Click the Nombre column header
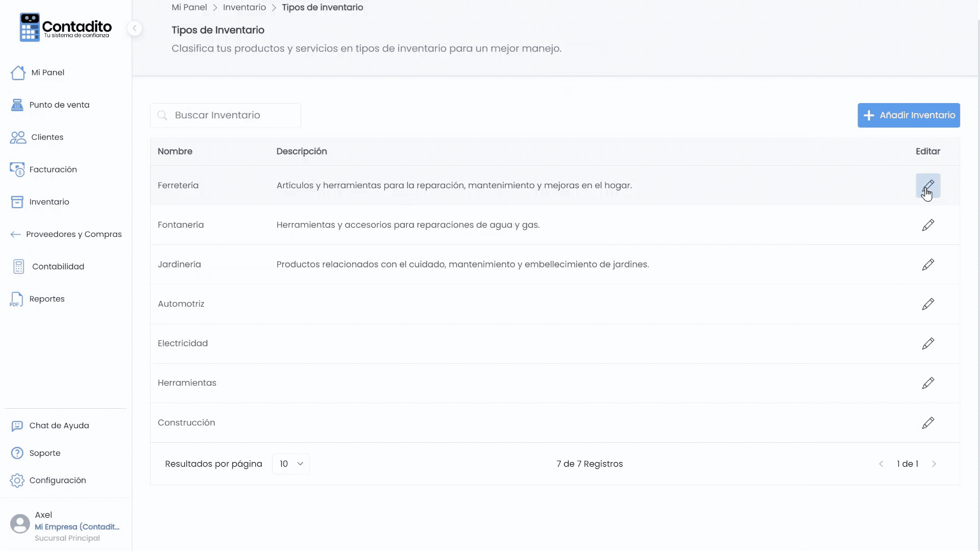The width and height of the screenshot is (980, 551). [175, 152]
